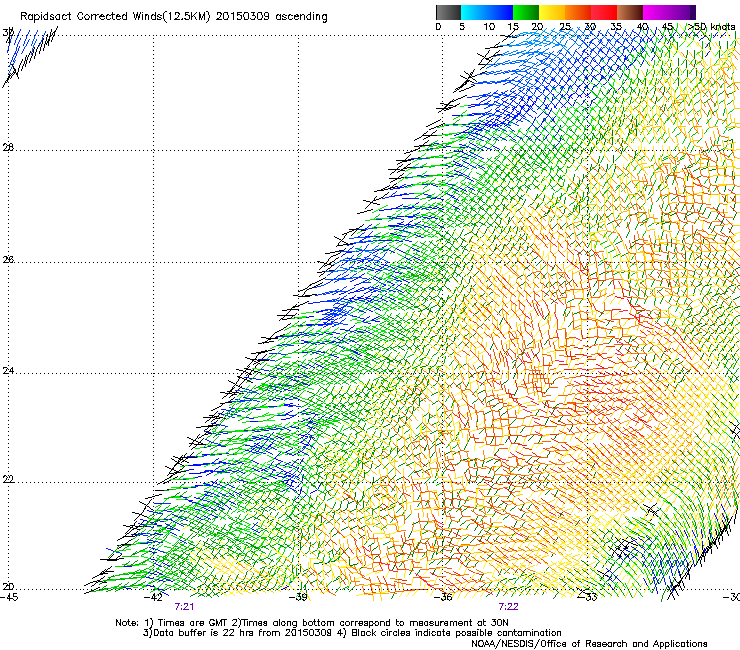
Task: Click the Black circles indicate possible contamination note
Action: 451,633
